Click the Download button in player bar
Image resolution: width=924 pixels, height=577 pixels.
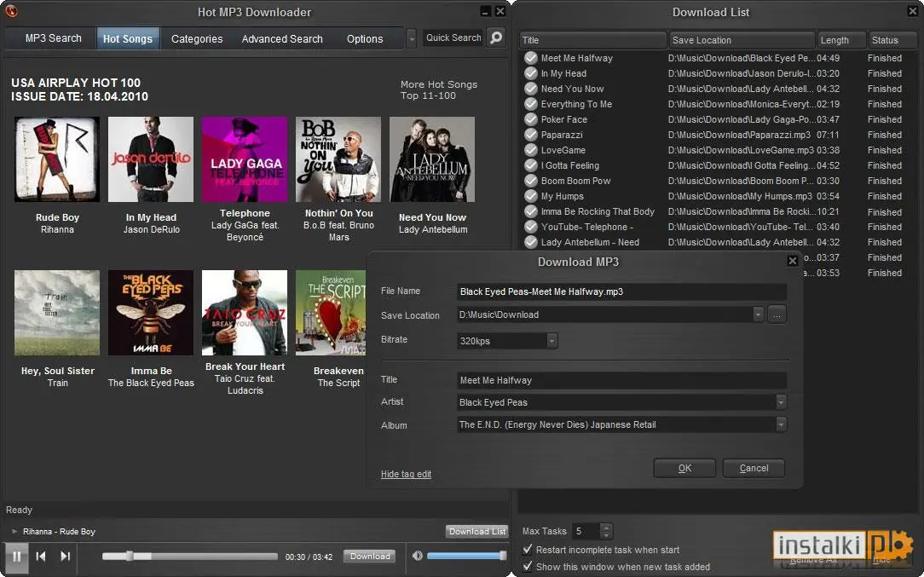click(x=369, y=556)
